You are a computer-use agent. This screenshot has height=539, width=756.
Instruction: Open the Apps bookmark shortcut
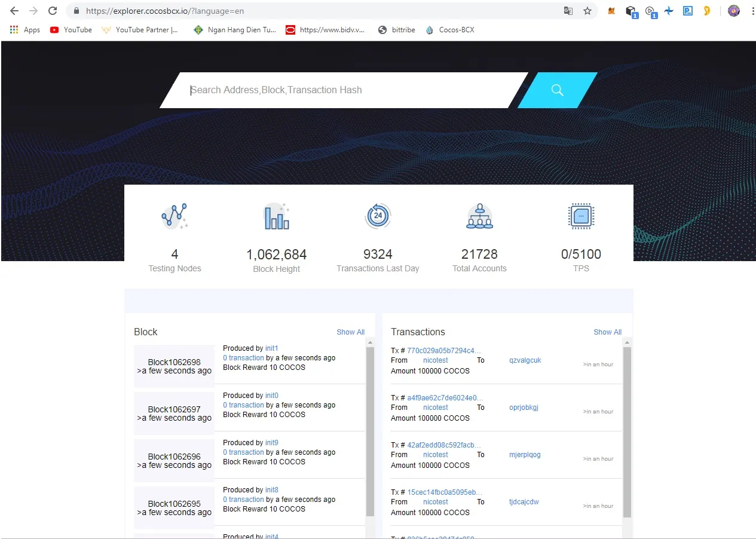coord(25,30)
